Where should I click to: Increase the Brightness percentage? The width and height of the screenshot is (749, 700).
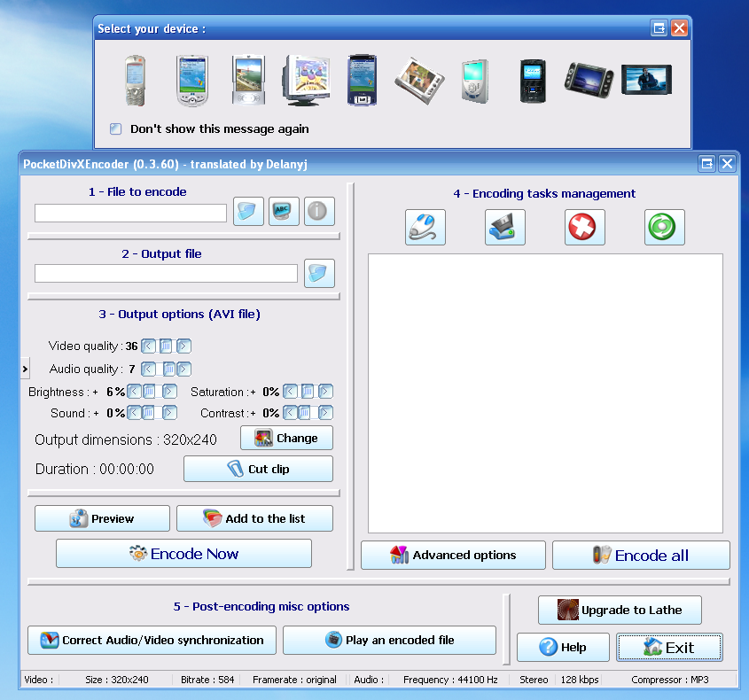click(x=169, y=392)
